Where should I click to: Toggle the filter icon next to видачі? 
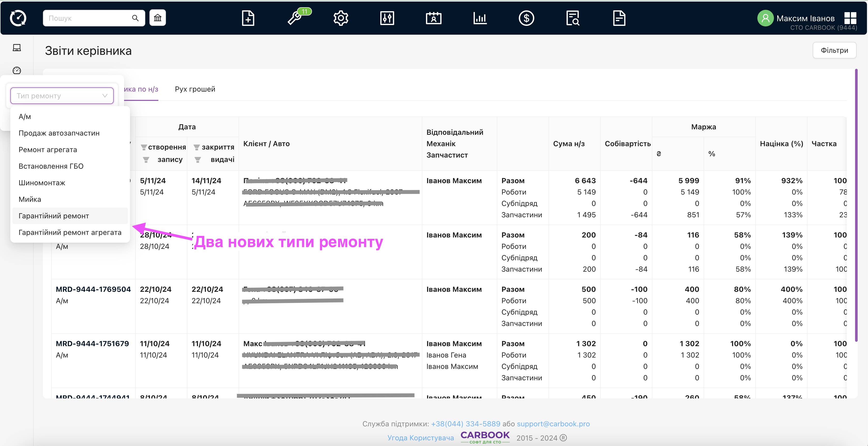click(198, 160)
